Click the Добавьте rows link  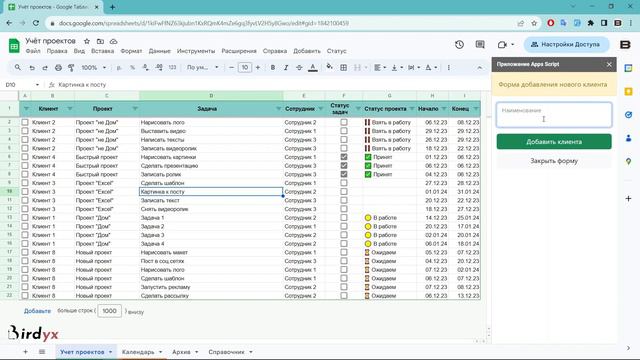pos(37,311)
